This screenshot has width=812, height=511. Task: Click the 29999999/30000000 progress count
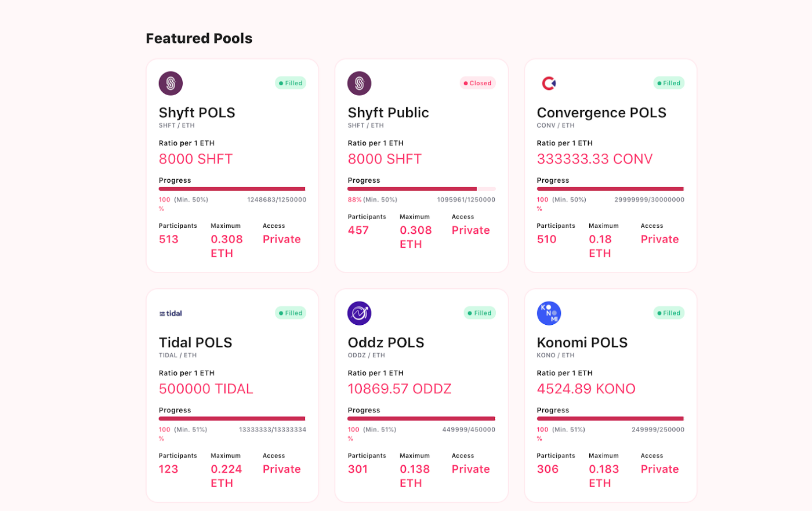(650, 200)
